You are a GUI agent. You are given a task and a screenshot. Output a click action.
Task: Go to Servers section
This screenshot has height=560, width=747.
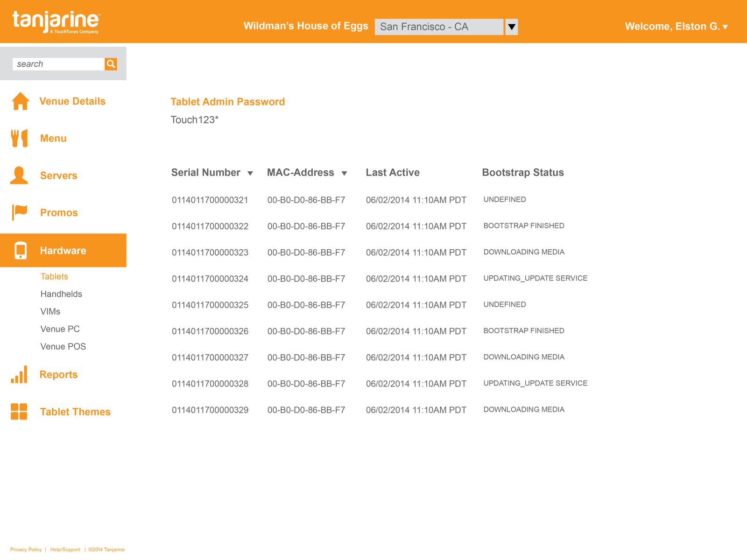[58, 175]
